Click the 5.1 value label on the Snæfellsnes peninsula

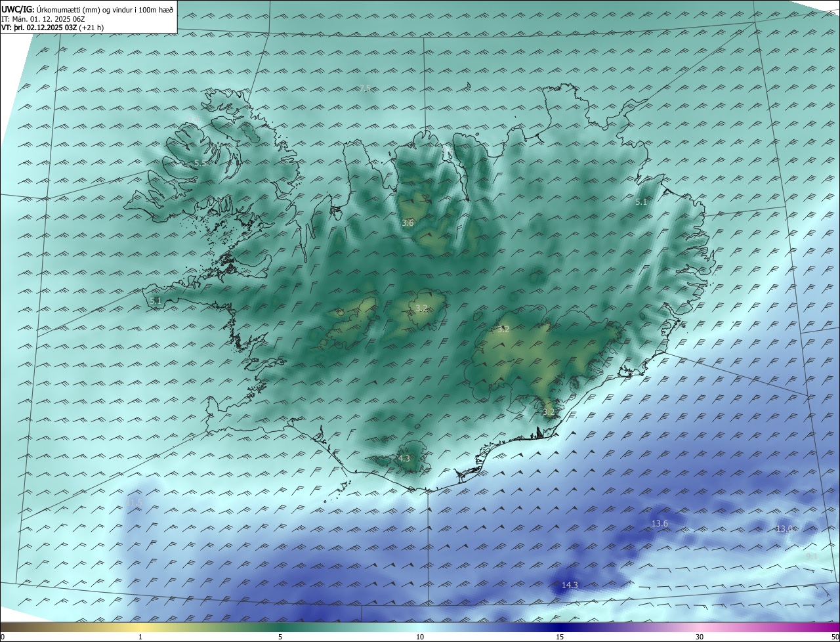pyautogui.click(x=156, y=301)
